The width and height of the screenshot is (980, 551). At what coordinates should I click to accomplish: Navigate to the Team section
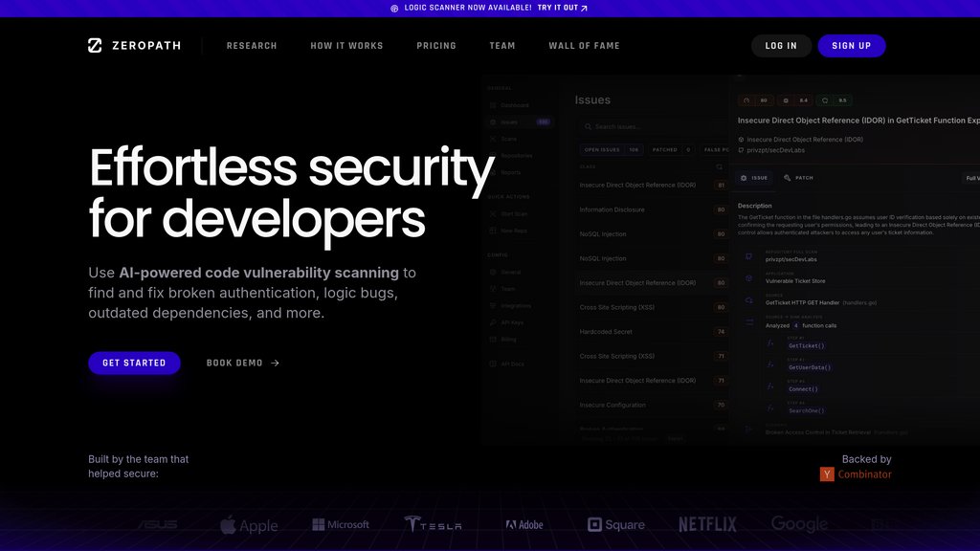point(502,46)
